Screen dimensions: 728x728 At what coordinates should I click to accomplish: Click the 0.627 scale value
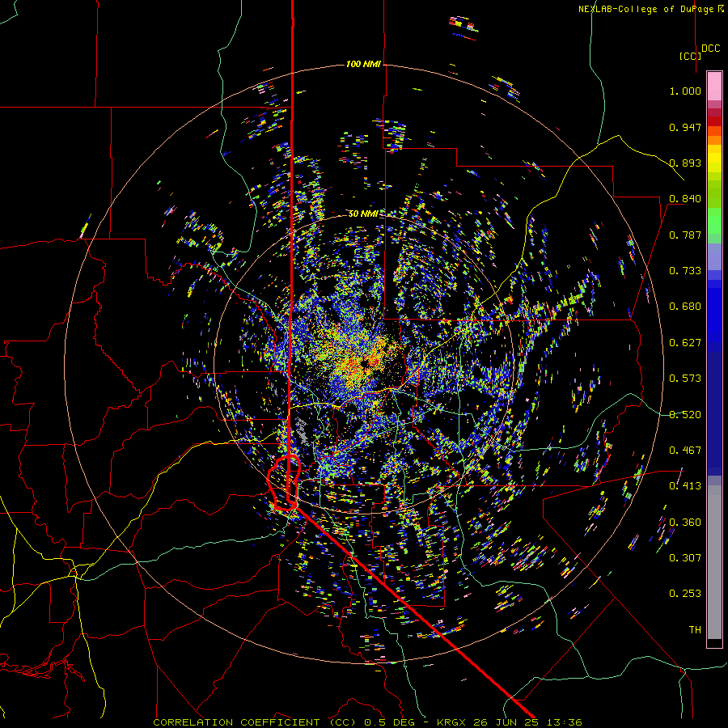pos(685,343)
